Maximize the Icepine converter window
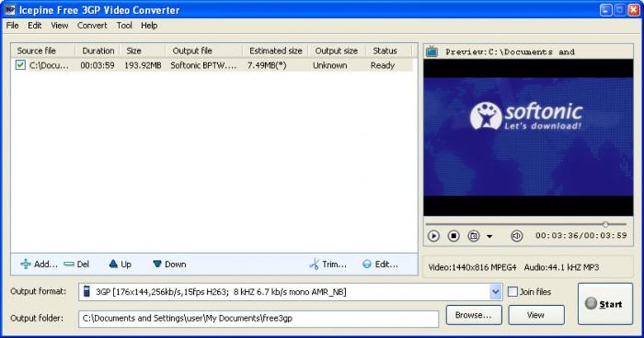 coord(620,10)
